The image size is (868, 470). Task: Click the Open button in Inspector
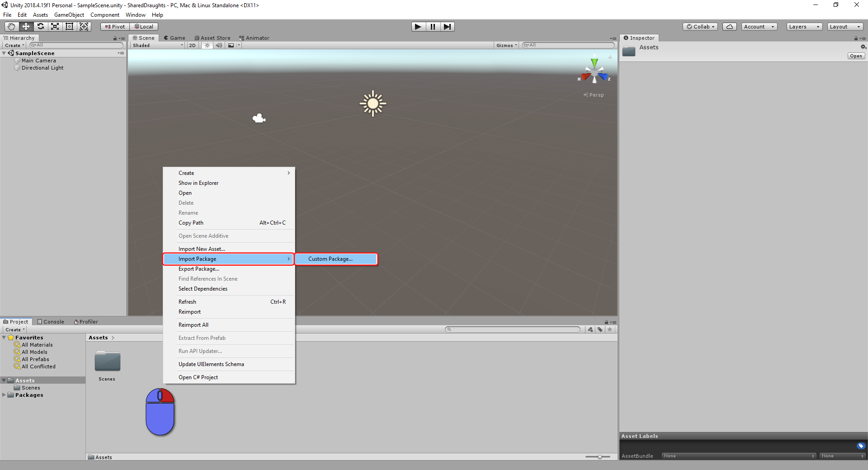[x=856, y=56]
